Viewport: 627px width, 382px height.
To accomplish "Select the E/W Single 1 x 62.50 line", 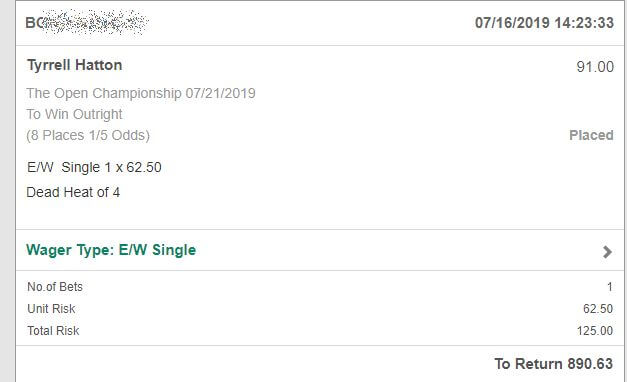I will (x=94, y=167).
